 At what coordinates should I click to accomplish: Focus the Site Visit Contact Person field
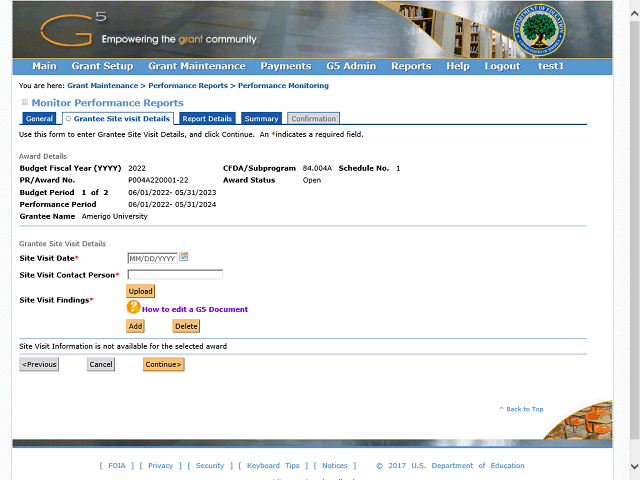click(175, 275)
